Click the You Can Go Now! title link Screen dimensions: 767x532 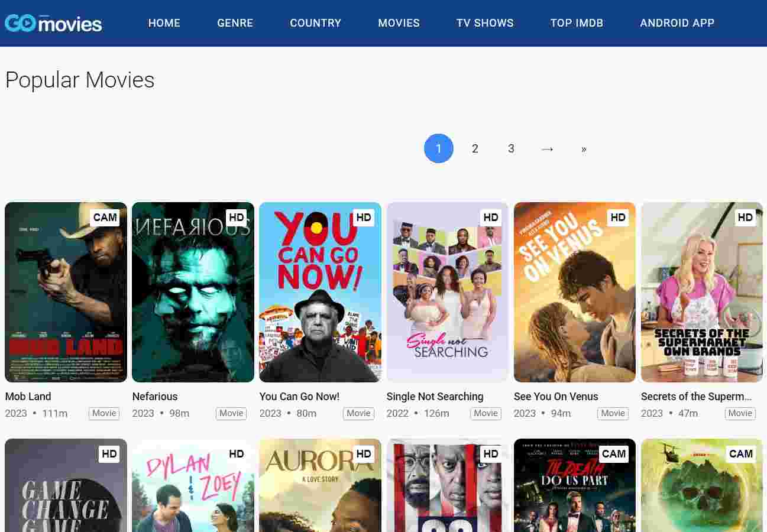pos(299,397)
